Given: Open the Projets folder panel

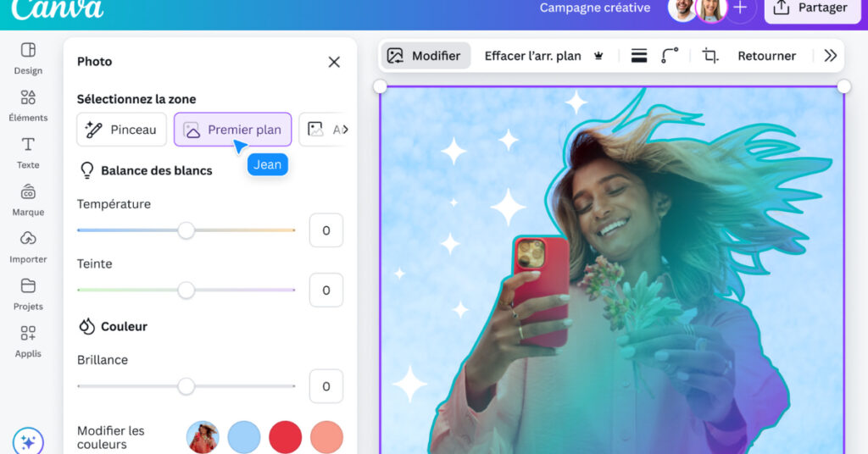Looking at the screenshot, I should pos(28,294).
